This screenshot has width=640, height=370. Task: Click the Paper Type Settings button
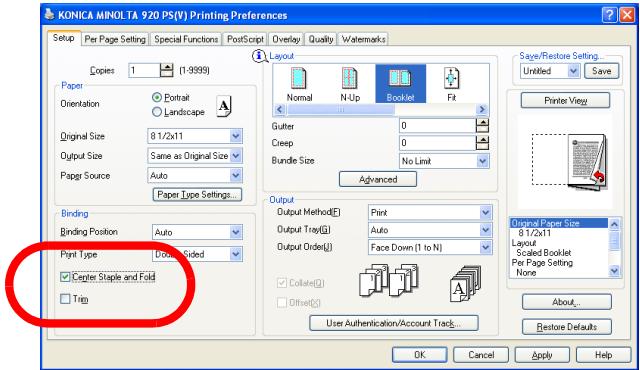197,195
